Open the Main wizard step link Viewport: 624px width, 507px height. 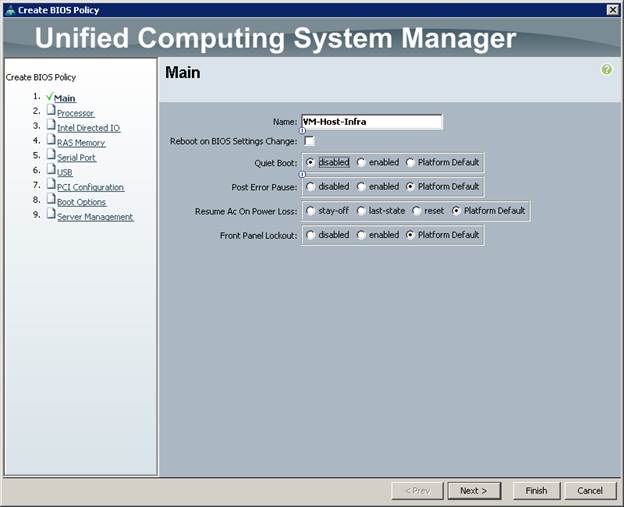coord(64,98)
